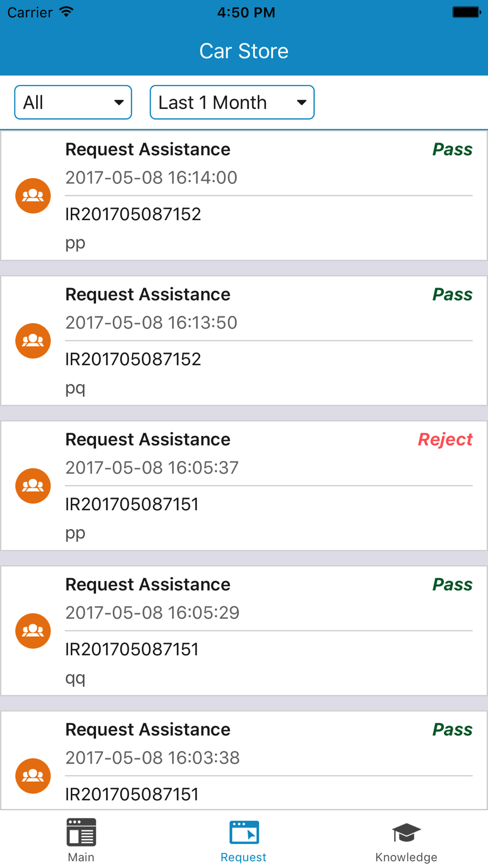Viewport: 488px width, 868px height.
Task: Tap the group icon of the rejected request
Action: [x=33, y=486]
